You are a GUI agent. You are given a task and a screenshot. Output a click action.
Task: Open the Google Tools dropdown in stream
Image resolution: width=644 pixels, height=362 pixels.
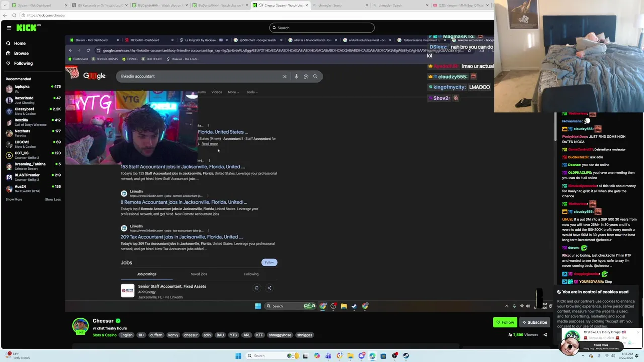(251, 92)
